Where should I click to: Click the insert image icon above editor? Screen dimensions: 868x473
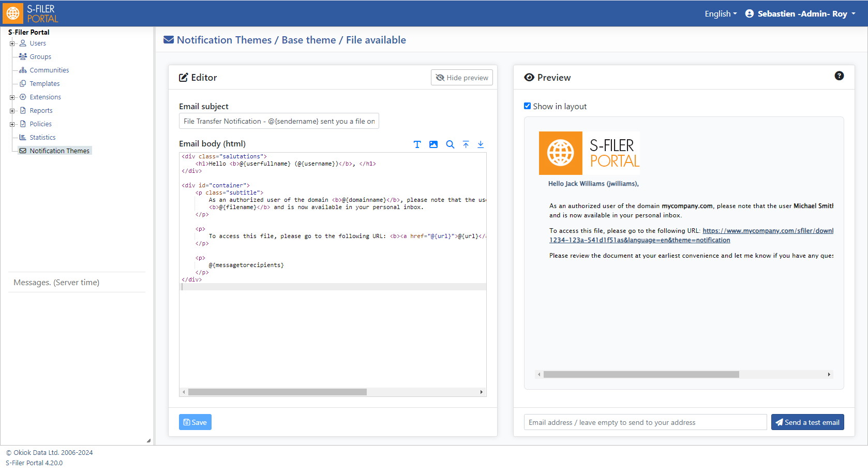pos(433,144)
